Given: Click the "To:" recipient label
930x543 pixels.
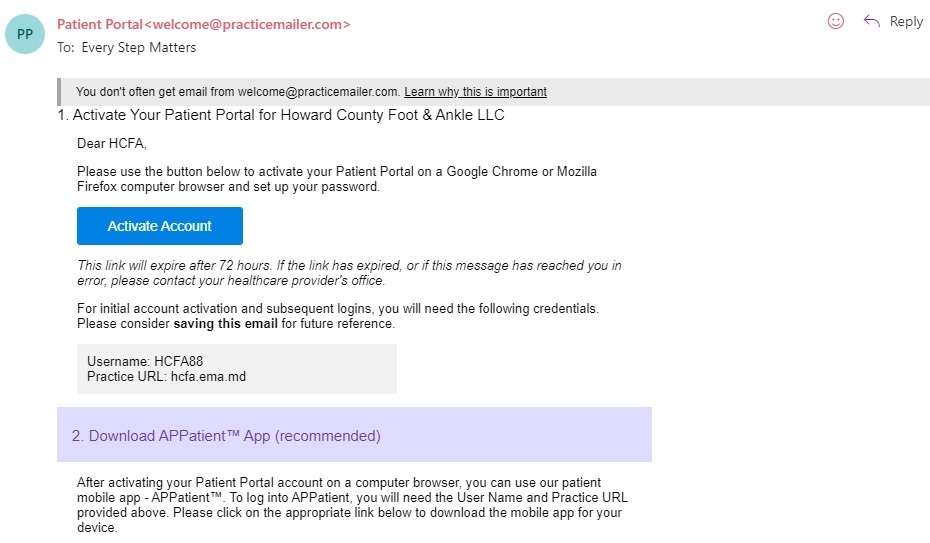Looking at the screenshot, I should 65,47.
